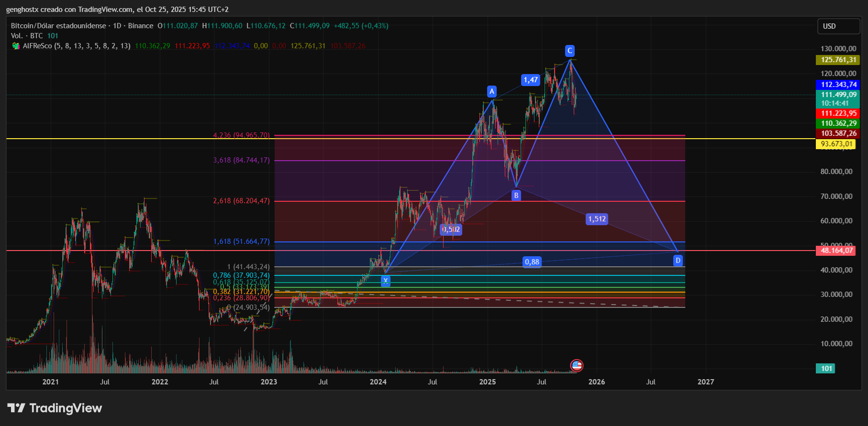Click the 2026 label on time axis

pos(596,382)
